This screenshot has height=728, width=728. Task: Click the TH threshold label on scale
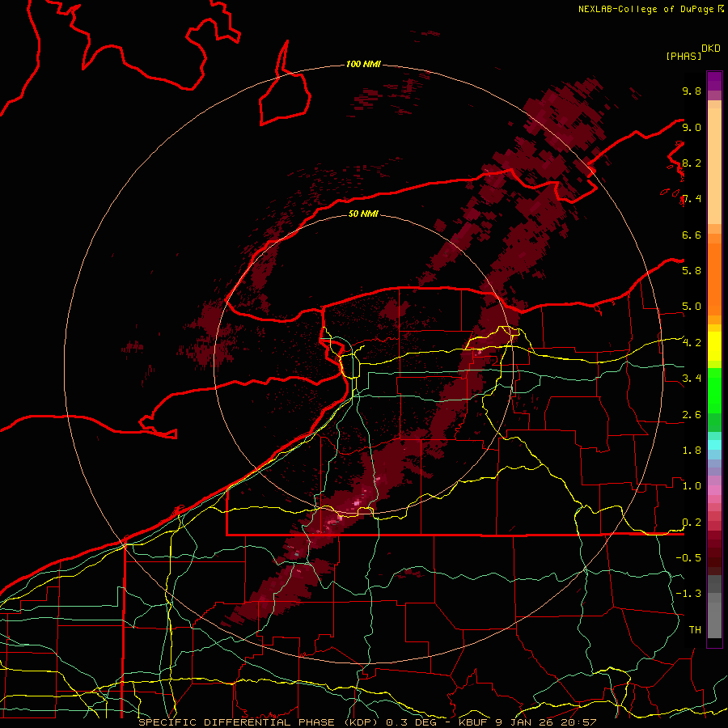(695, 630)
